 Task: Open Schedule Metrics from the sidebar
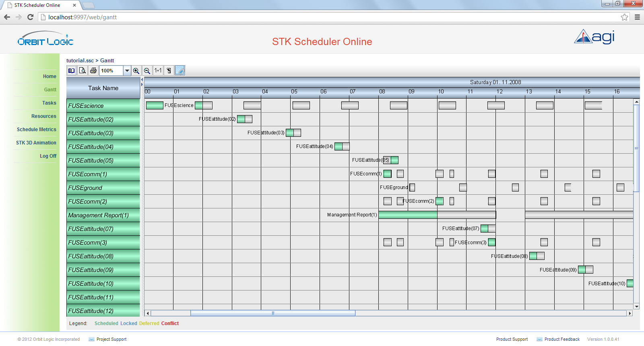[x=36, y=130]
